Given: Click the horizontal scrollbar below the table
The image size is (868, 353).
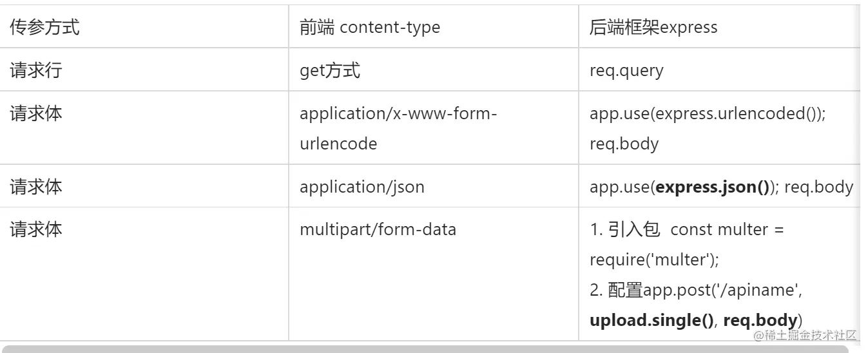Looking at the screenshot, I should 425,348.
